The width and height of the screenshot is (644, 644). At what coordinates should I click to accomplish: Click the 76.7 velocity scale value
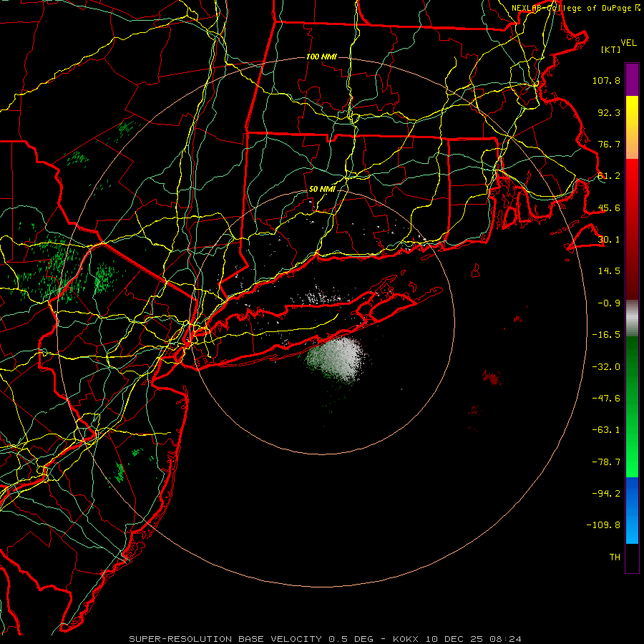[x=609, y=144]
